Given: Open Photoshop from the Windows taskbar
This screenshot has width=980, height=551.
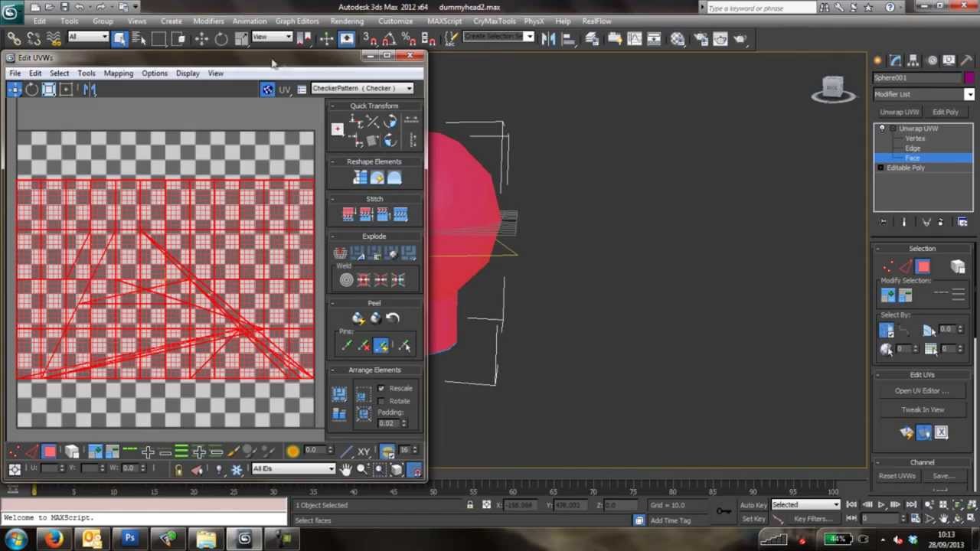Looking at the screenshot, I should (129, 540).
